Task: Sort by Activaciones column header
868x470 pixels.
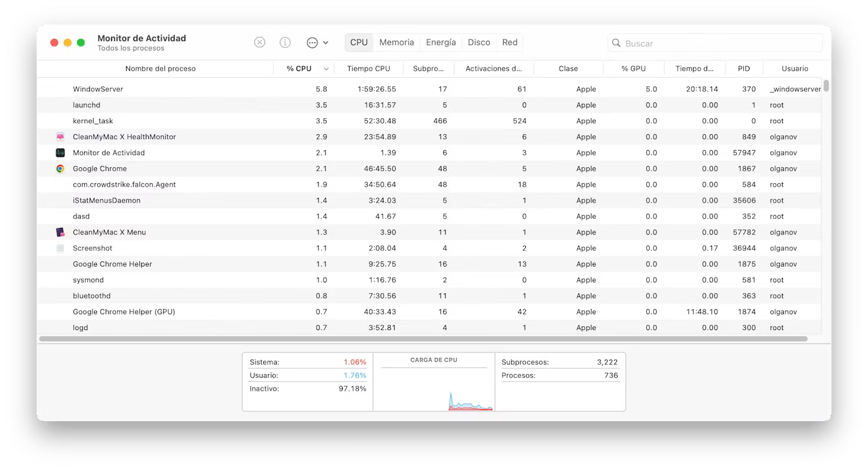Action: tap(494, 69)
